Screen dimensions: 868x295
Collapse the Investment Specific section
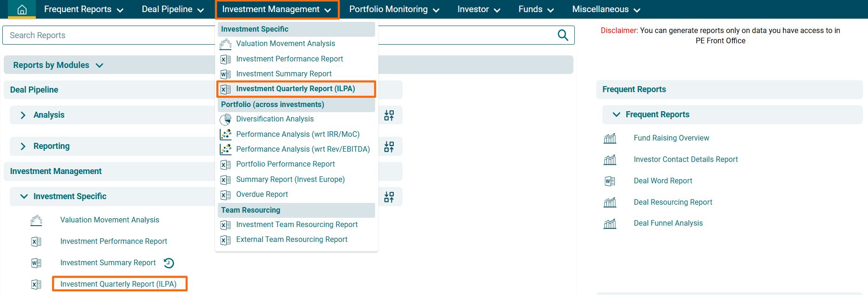click(24, 196)
